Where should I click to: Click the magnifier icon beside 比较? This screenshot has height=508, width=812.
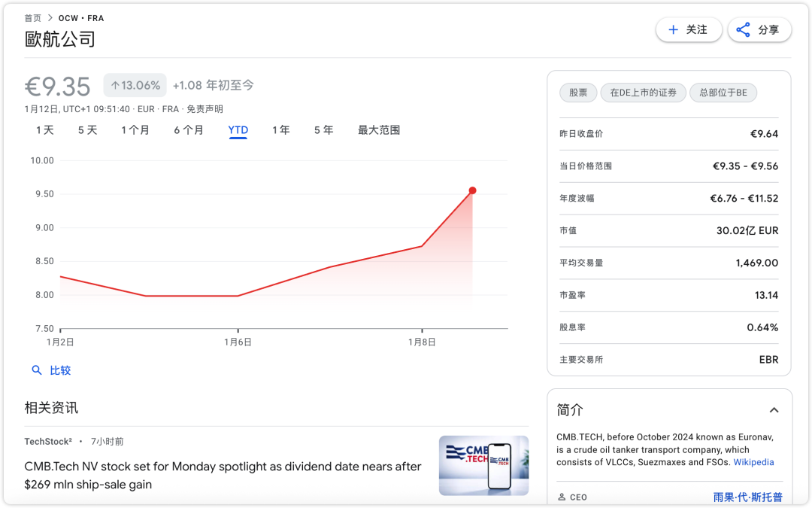[x=37, y=370]
